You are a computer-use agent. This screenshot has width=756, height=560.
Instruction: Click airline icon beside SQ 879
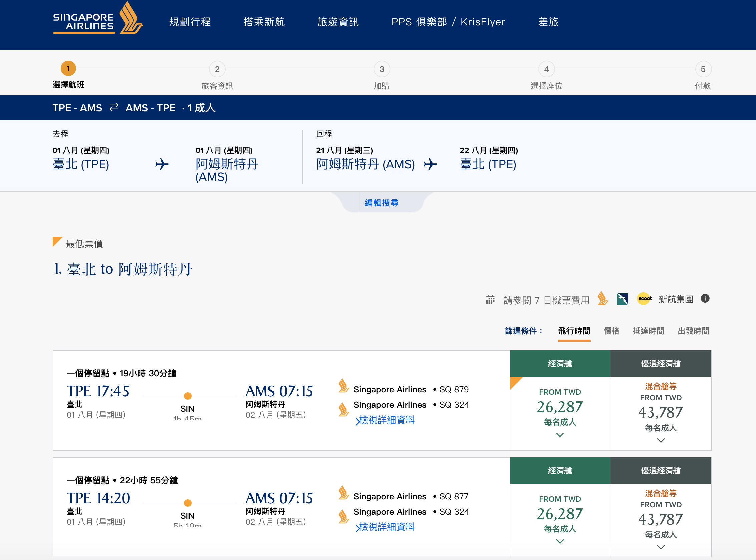coord(344,386)
